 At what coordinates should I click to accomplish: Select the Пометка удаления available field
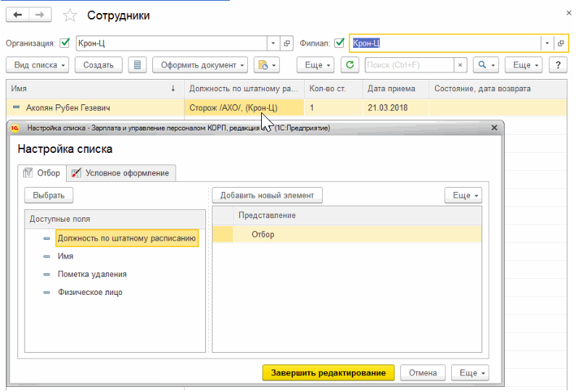(92, 274)
